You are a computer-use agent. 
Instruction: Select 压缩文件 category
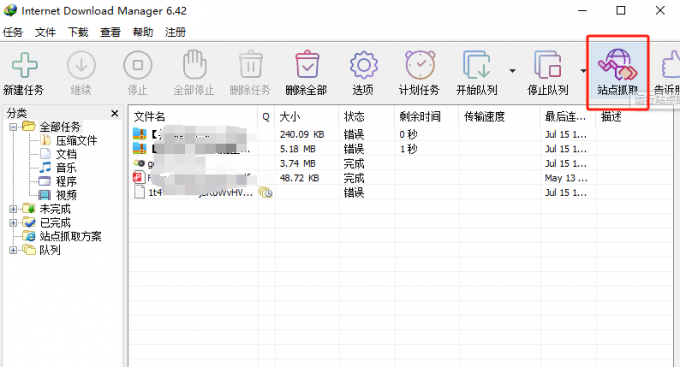tap(76, 140)
